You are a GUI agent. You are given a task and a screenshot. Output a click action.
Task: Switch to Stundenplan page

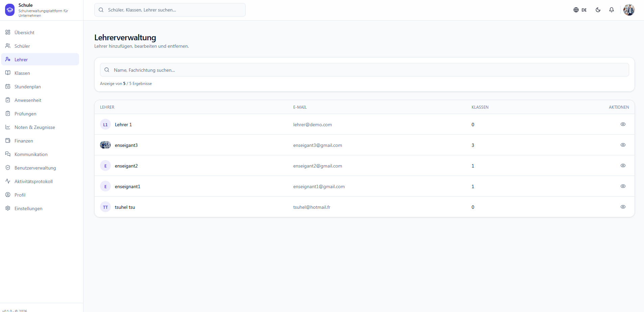tap(40, 86)
